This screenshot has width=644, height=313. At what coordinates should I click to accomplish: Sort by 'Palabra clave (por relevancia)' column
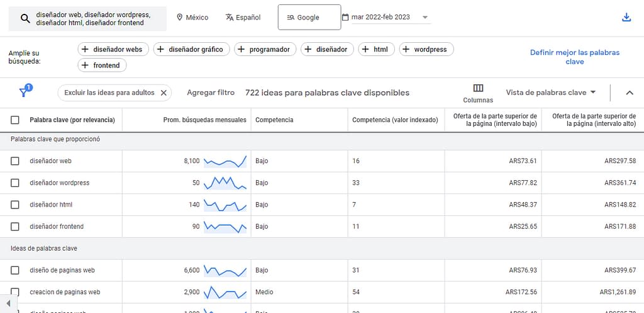72,120
